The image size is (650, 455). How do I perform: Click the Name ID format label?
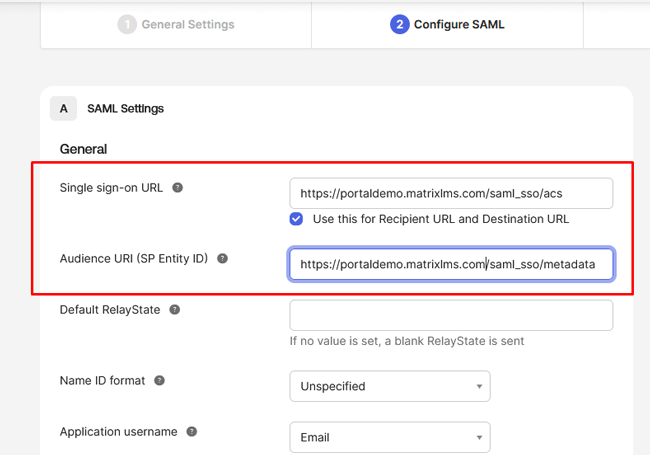[102, 380]
